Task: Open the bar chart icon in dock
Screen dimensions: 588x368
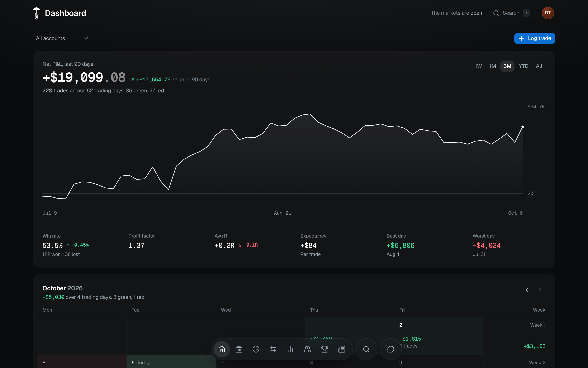Action: 290,349
